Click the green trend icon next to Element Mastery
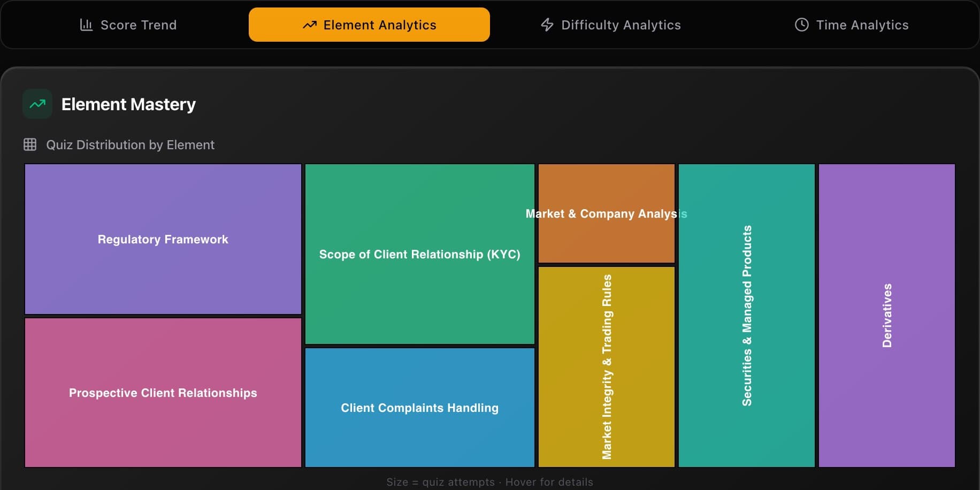 pos(36,103)
